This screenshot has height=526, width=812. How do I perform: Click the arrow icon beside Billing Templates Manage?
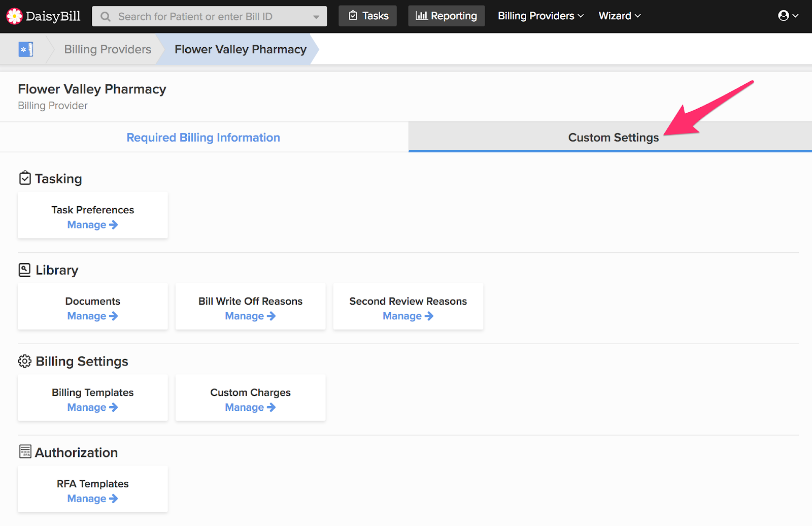tap(114, 407)
